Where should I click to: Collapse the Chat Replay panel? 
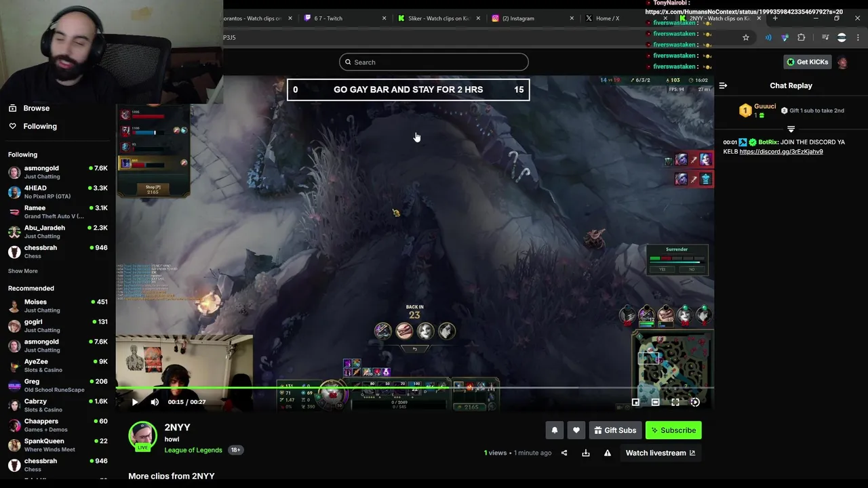(723, 85)
